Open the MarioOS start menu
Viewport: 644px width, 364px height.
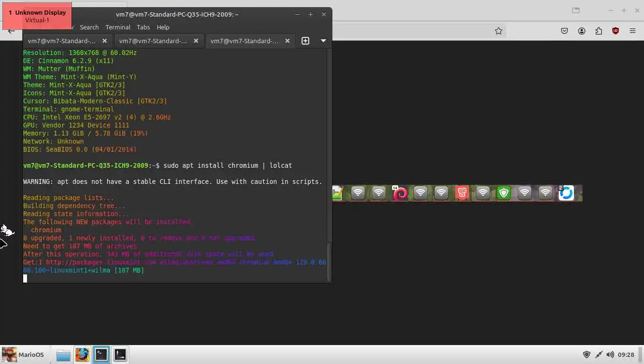23,355
